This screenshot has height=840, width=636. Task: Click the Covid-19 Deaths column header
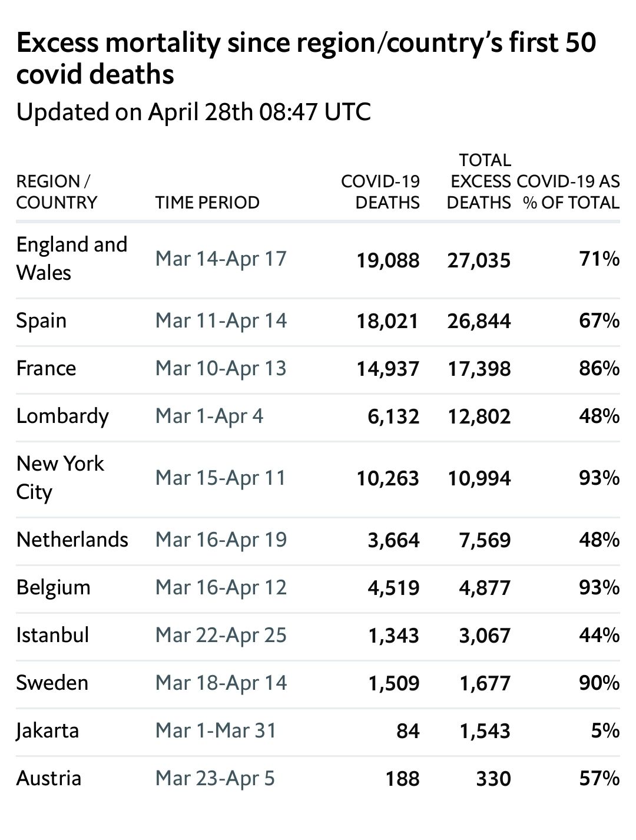click(380, 191)
